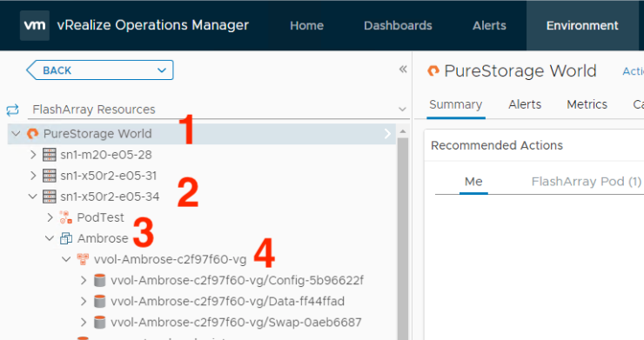This screenshot has height=340, width=644.
Task: Collapse the Ambrose node
Action: (50, 238)
